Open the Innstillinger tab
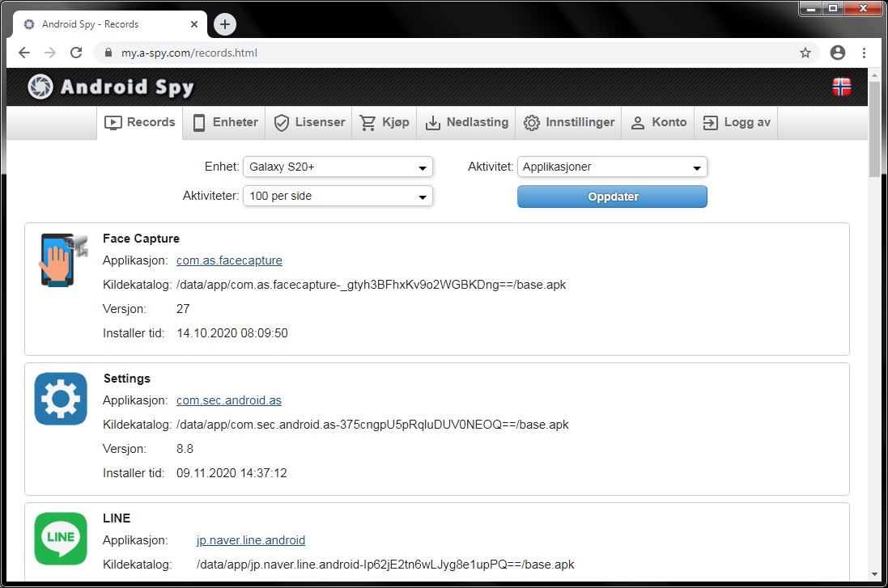The width and height of the screenshot is (888, 588). point(568,122)
